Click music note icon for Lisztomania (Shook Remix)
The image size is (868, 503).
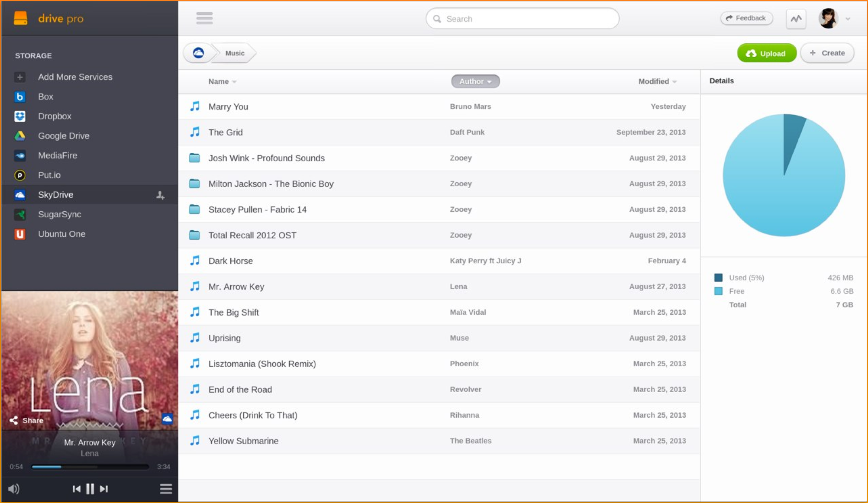click(195, 364)
